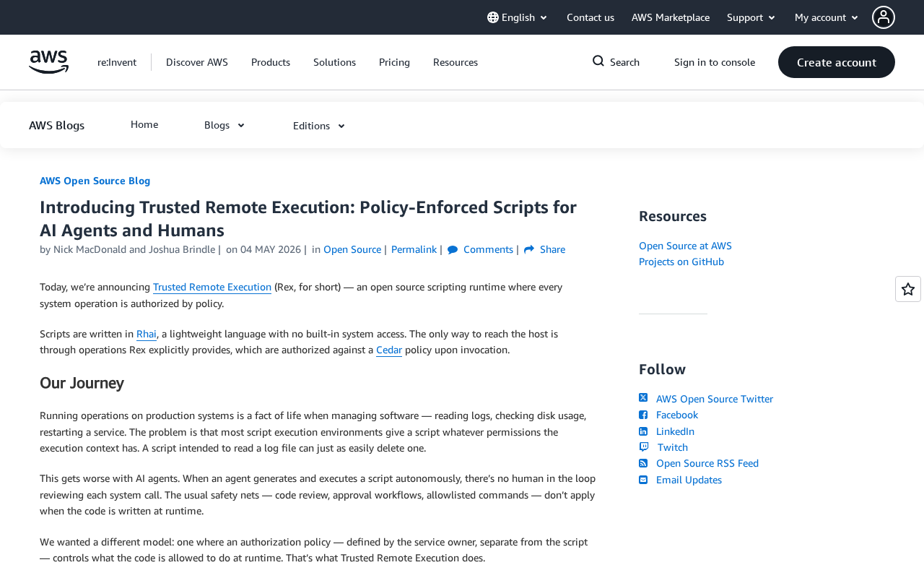The image size is (924, 578).
Task: Expand the Support dropdown
Action: tap(751, 17)
